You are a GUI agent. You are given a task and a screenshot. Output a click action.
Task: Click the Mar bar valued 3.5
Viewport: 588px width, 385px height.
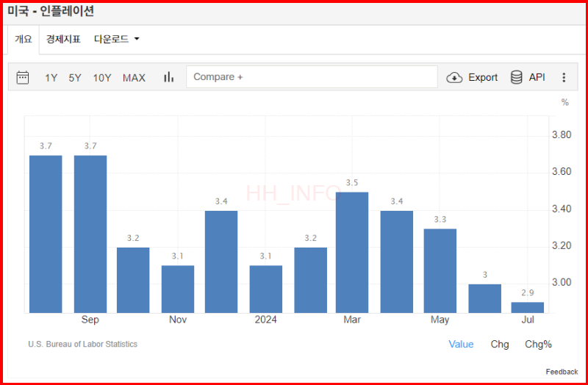pos(352,252)
